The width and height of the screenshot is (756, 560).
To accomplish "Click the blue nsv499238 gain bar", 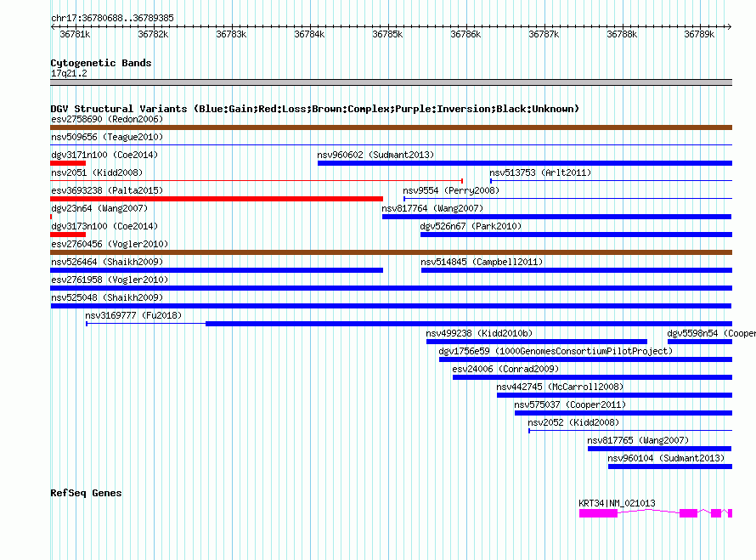I will click(537, 342).
